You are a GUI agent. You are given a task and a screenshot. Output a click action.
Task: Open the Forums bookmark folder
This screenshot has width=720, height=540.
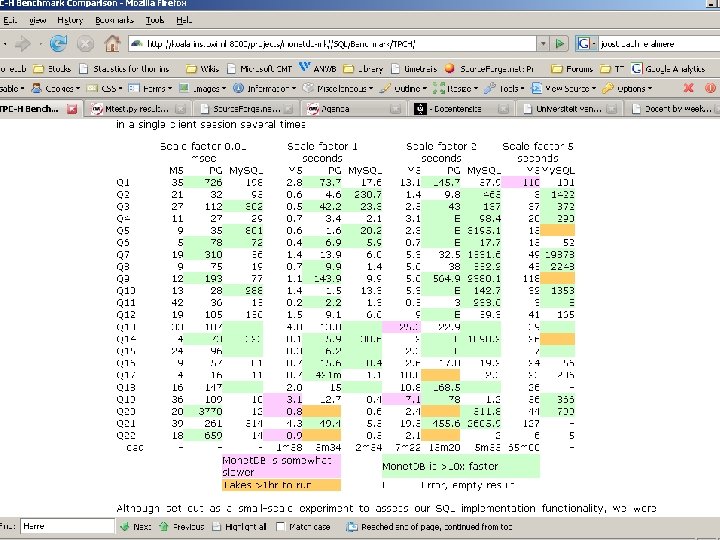572,69
